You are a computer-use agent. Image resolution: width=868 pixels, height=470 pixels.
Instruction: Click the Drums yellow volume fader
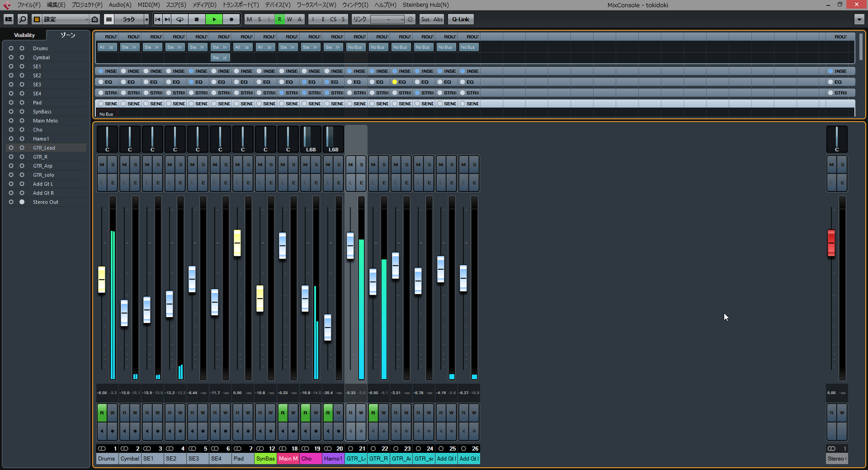coord(102,280)
